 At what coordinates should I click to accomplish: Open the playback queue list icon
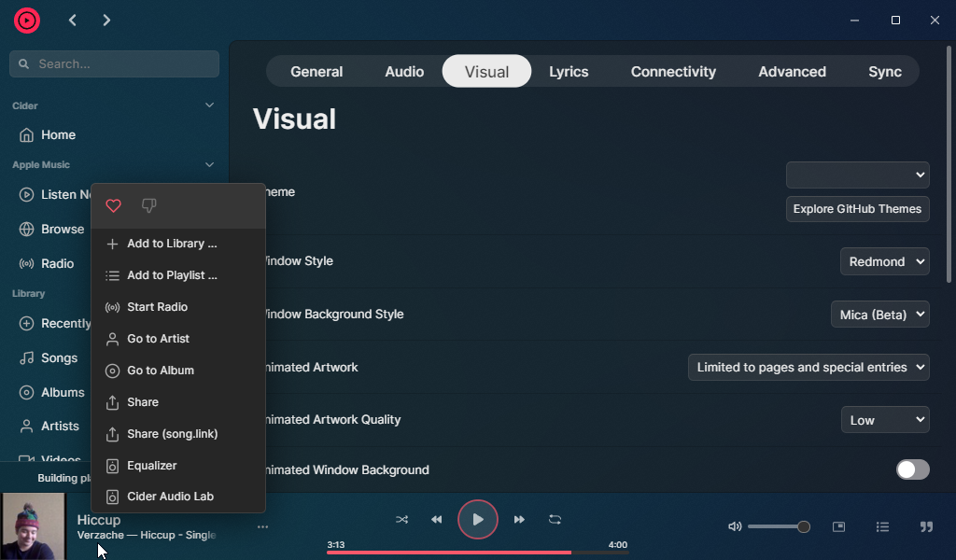coord(882,526)
